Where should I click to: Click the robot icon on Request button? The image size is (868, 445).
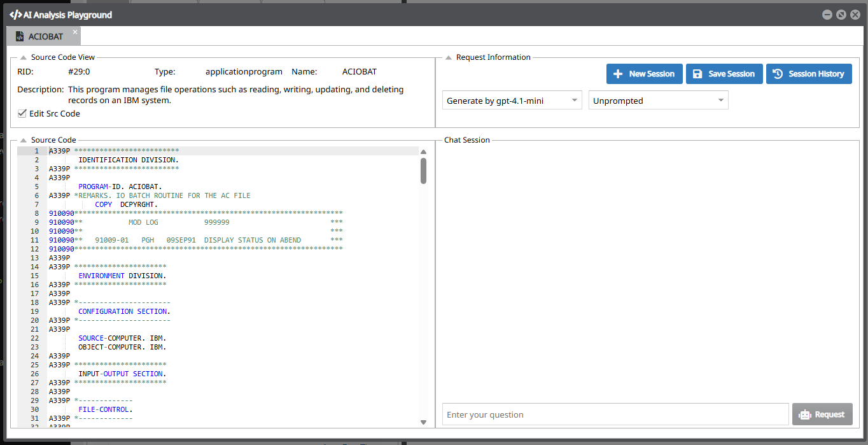click(805, 414)
